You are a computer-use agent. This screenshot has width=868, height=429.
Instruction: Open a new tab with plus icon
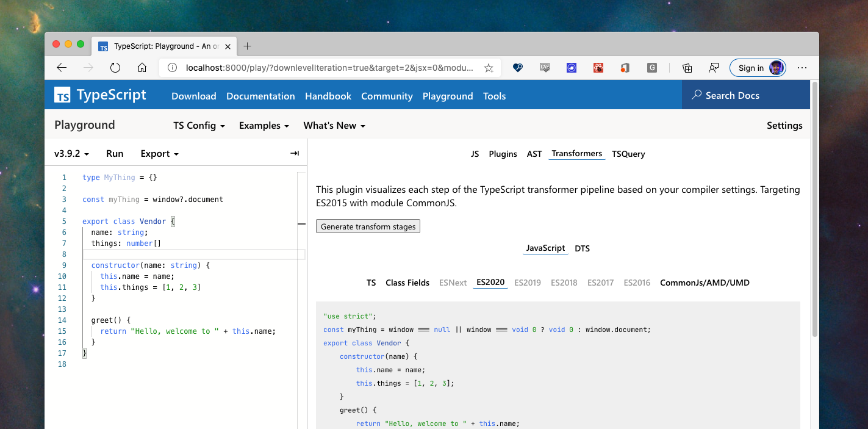tap(247, 46)
